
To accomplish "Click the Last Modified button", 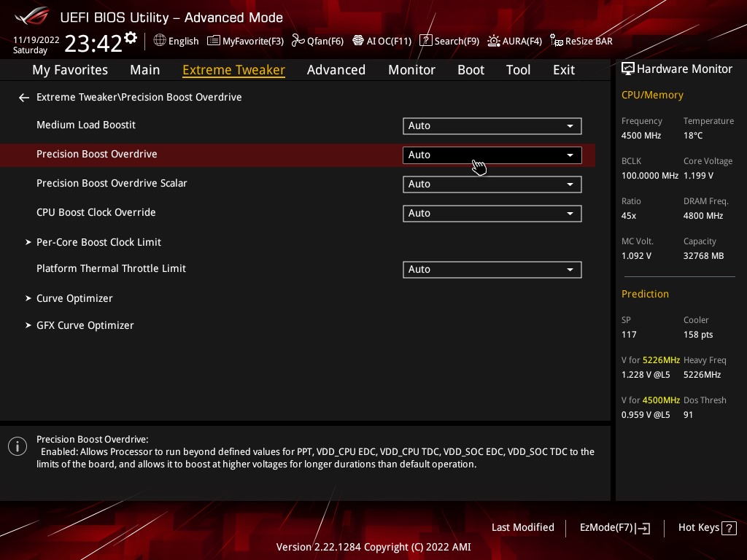I will click(522, 527).
